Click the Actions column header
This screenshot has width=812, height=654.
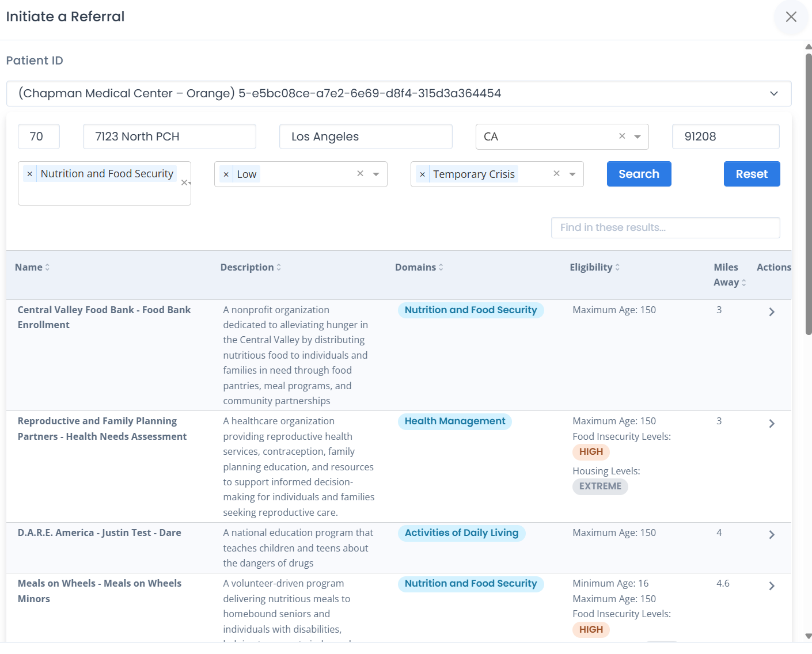click(773, 267)
